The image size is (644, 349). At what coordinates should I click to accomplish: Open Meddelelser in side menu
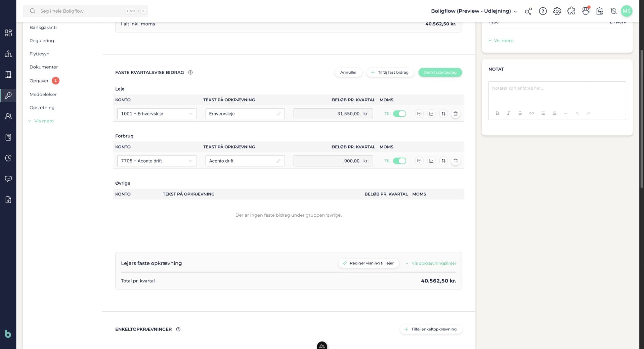[43, 94]
